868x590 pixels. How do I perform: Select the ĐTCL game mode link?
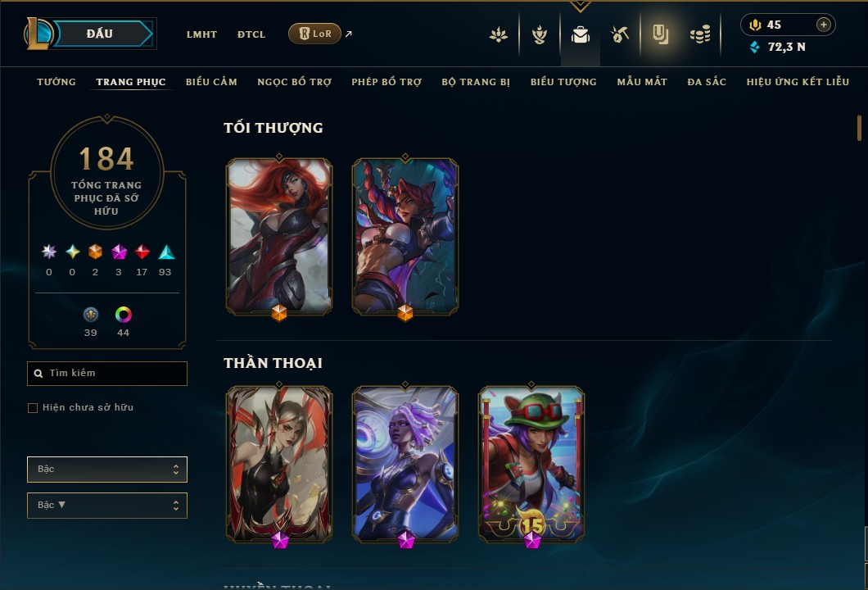(251, 34)
